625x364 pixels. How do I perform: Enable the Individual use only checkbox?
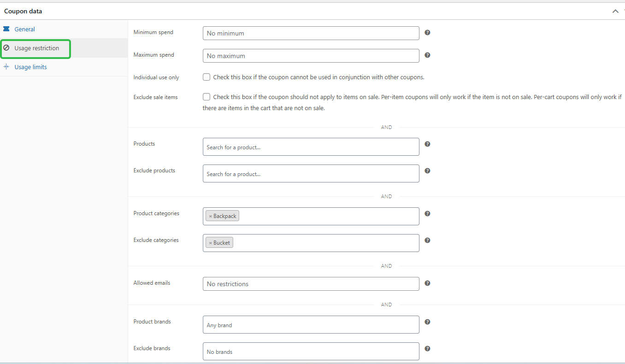coord(206,77)
